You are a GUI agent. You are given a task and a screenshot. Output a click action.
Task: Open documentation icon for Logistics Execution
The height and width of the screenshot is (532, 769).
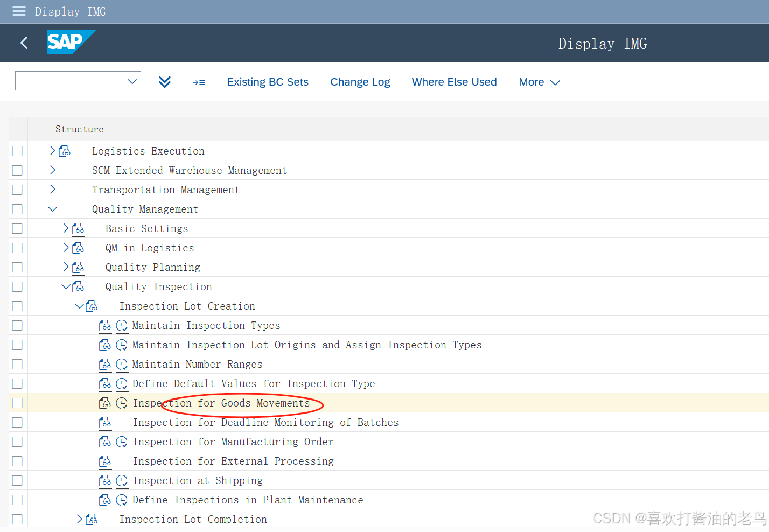65,151
